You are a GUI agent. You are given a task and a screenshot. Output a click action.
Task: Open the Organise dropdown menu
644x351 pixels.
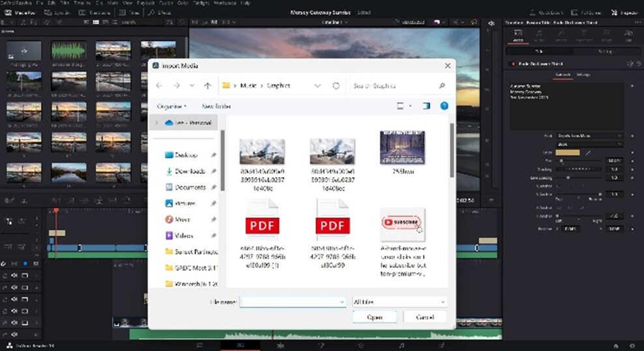172,105
